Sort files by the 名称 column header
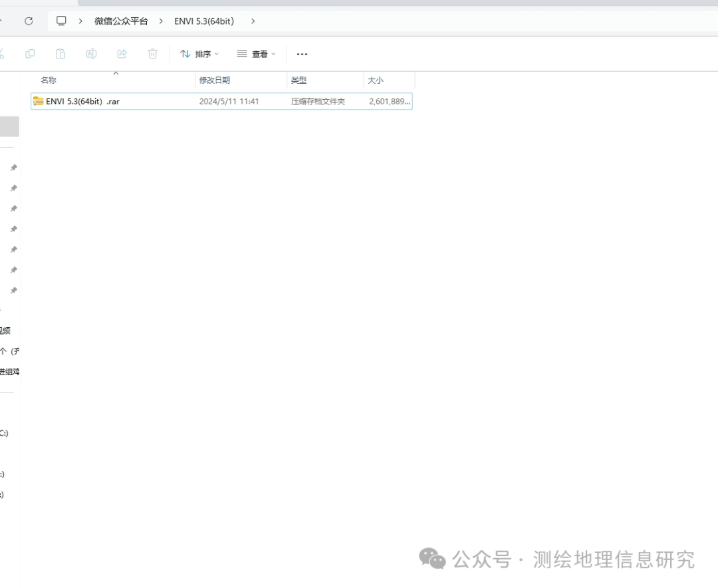 click(49, 80)
